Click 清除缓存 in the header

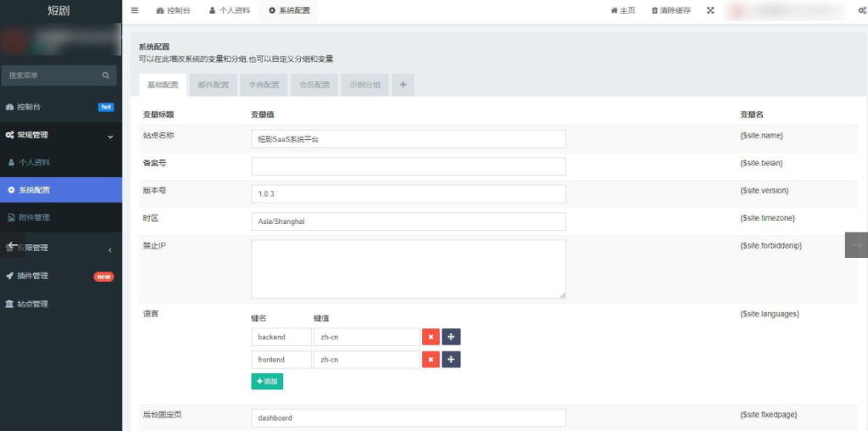[x=670, y=11]
